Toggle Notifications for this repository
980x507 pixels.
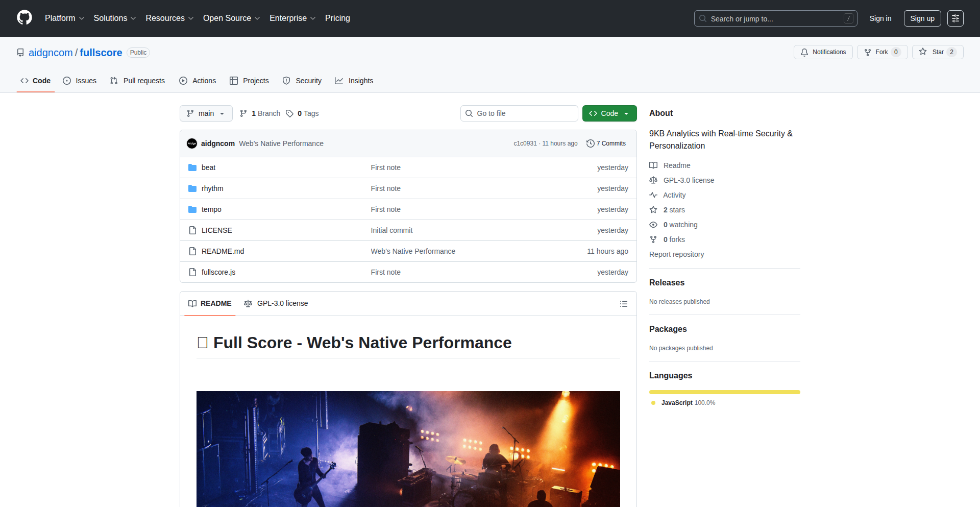823,52
